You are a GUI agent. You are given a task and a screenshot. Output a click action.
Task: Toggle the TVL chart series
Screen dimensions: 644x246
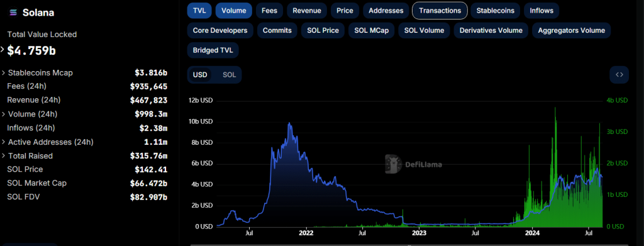[199, 11]
